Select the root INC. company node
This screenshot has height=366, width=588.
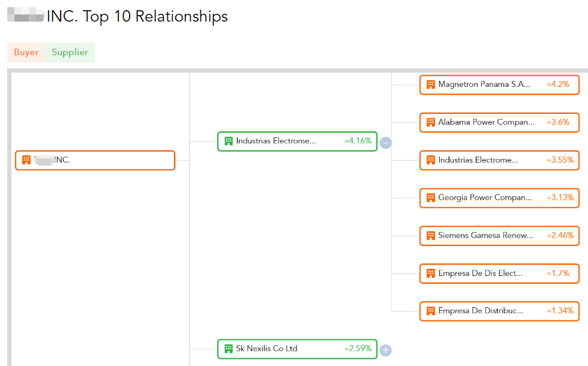point(95,160)
